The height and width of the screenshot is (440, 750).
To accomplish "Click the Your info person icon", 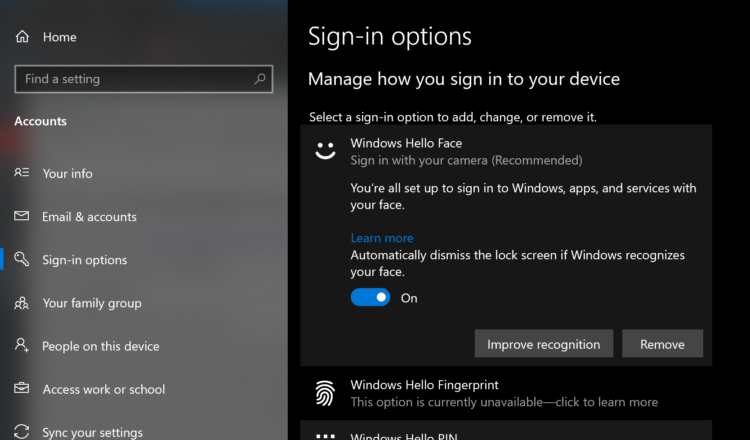I will pos(22,173).
